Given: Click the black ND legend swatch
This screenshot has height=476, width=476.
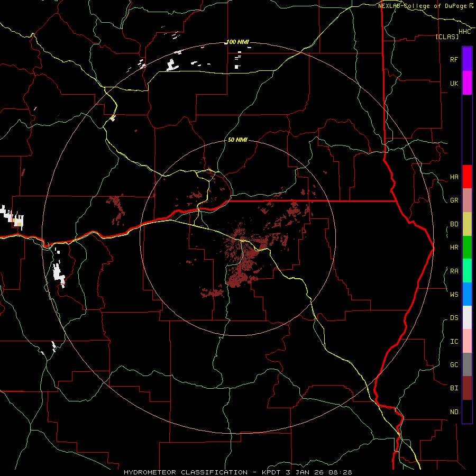Looking at the screenshot, I should (467, 411).
